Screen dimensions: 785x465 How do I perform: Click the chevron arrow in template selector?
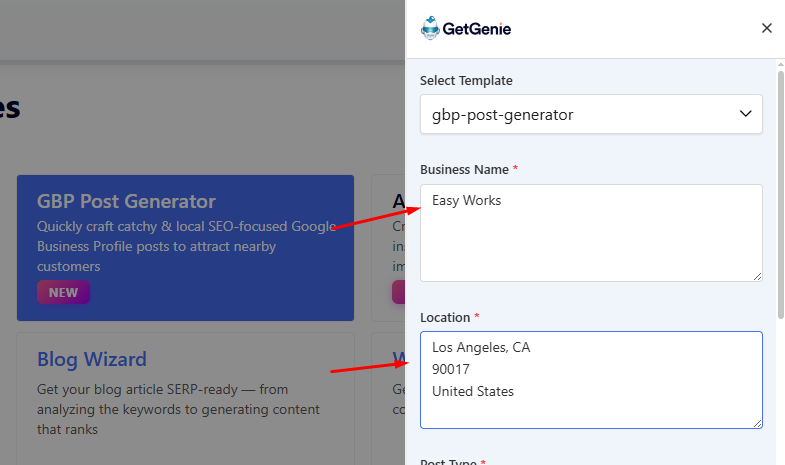746,114
